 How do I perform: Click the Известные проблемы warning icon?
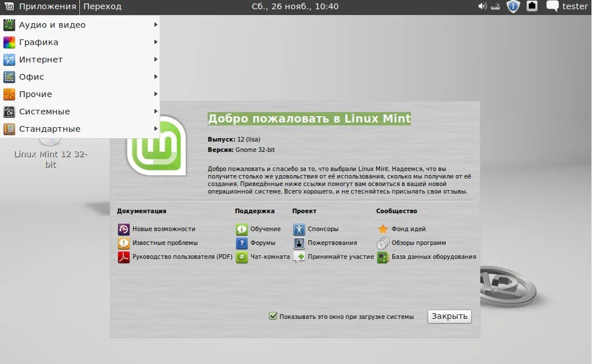tap(124, 243)
